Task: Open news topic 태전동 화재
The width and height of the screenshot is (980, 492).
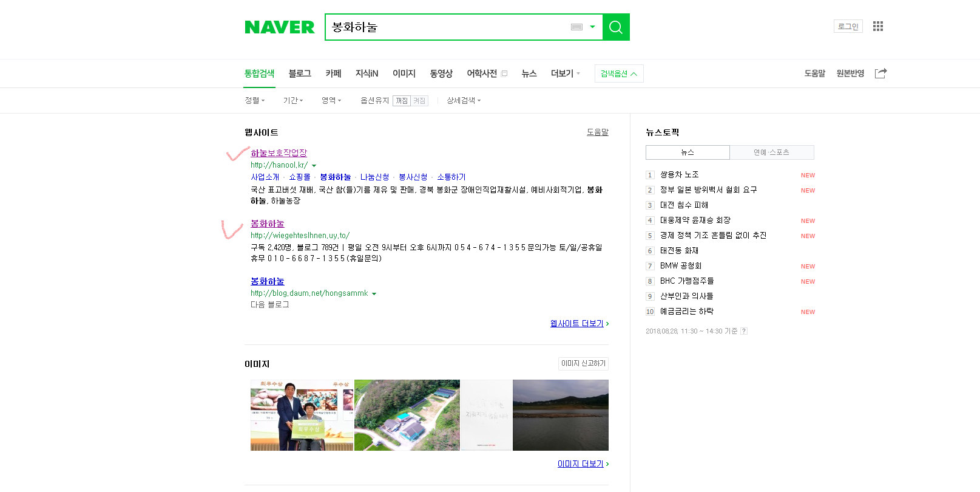Action: click(x=679, y=251)
